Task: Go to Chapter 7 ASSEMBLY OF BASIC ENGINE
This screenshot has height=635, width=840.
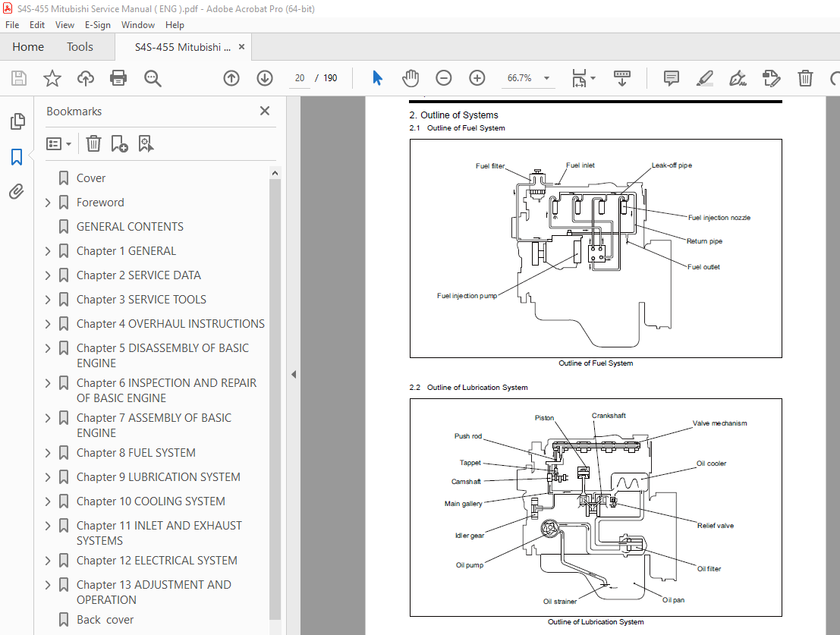Action: click(154, 425)
